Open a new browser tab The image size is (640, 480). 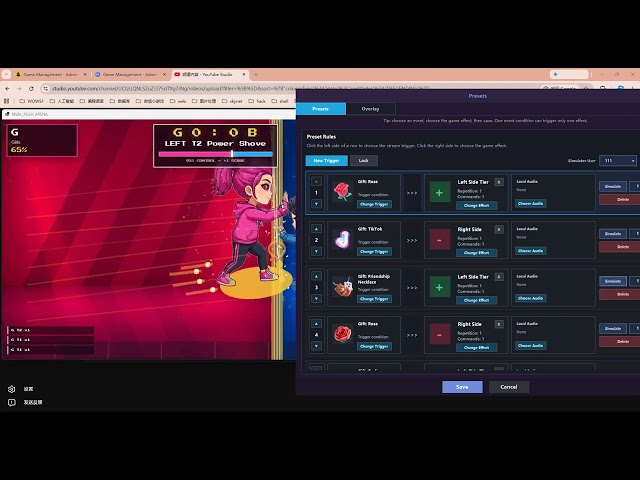256,74
